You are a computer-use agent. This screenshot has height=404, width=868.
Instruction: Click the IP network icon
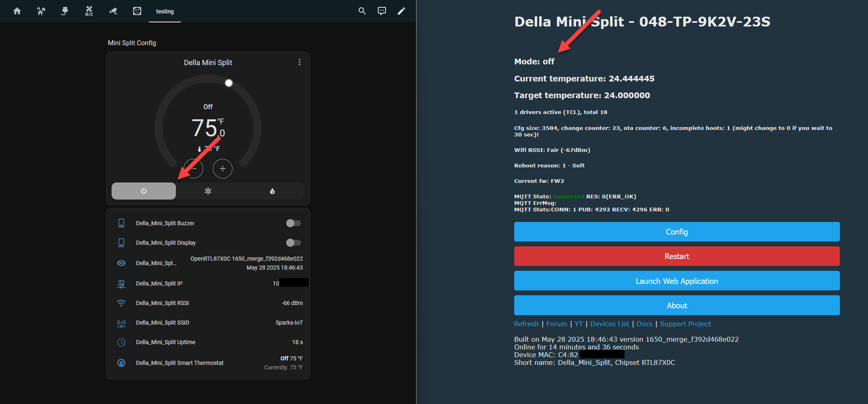pos(121,283)
